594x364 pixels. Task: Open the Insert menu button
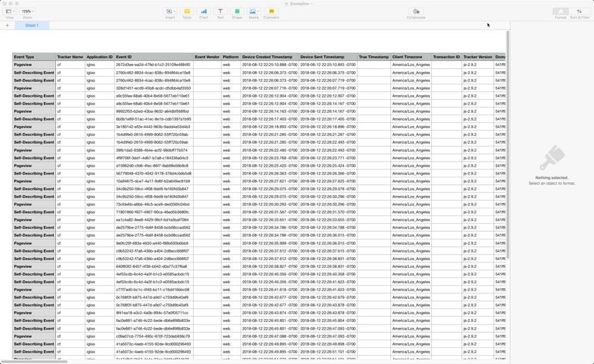coord(170,11)
